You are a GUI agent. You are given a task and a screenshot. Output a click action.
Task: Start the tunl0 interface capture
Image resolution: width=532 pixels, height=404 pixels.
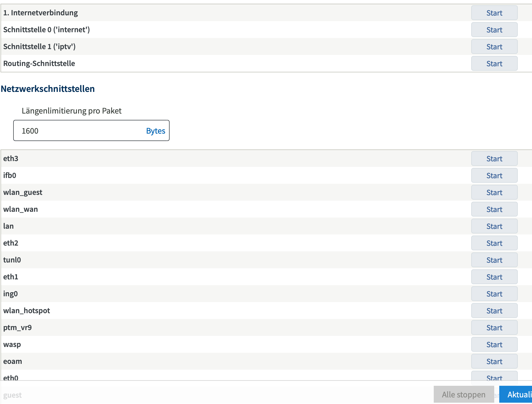coord(494,259)
